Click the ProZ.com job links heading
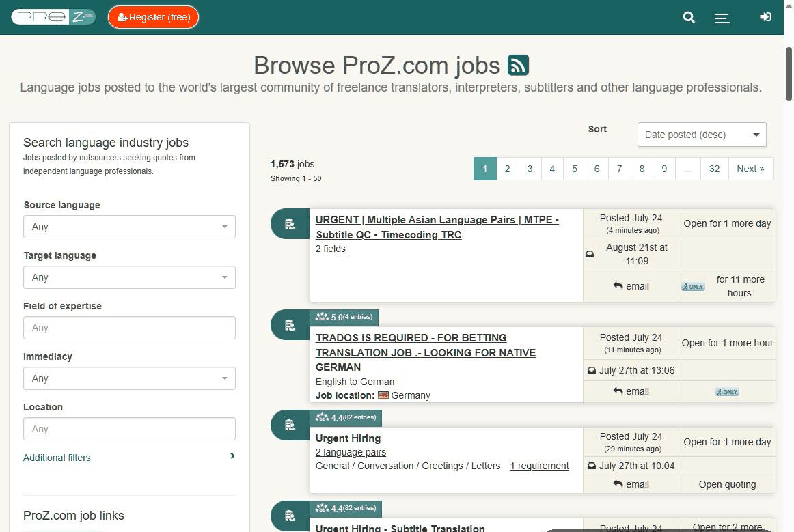Screen dimensions: 794x532 point(73,516)
